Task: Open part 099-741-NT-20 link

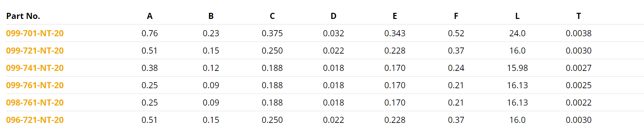Action: [x=35, y=68]
